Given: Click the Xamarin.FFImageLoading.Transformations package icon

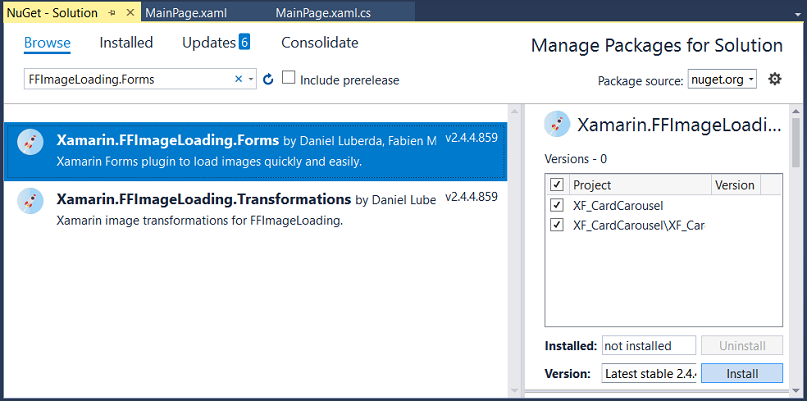Looking at the screenshot, I should pyautogui.click(x=30, y=201).
